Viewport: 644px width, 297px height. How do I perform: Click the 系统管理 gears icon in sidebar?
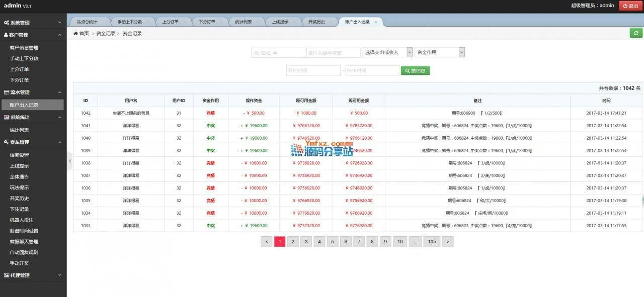[6, 23]
